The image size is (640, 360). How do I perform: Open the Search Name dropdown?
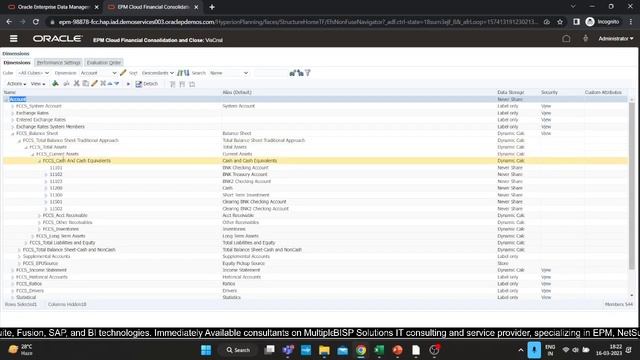[229, 73]
